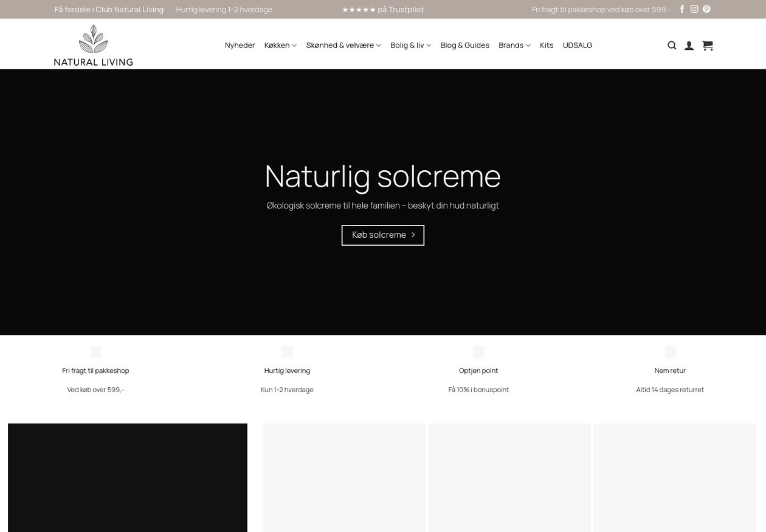Open the user account icon
The image size is (766, 532).
[689, 46]
